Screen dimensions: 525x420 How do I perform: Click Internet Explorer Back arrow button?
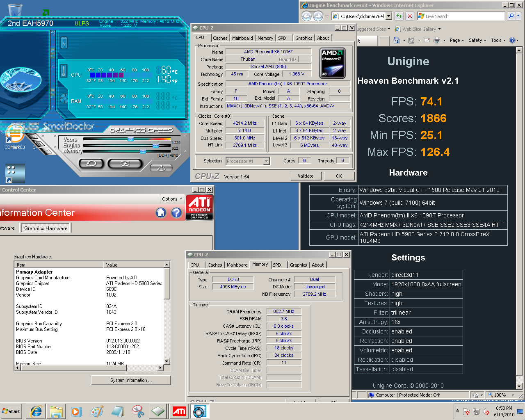306,16
